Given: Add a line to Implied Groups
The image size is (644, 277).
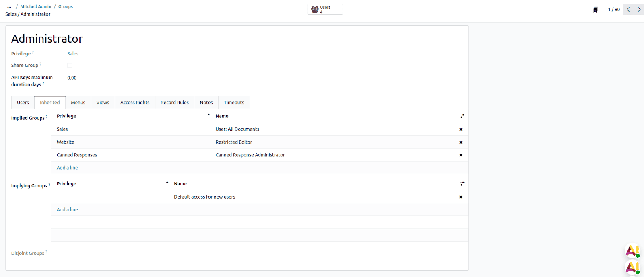Looking at the screenshot, I should tap(67, 168).
